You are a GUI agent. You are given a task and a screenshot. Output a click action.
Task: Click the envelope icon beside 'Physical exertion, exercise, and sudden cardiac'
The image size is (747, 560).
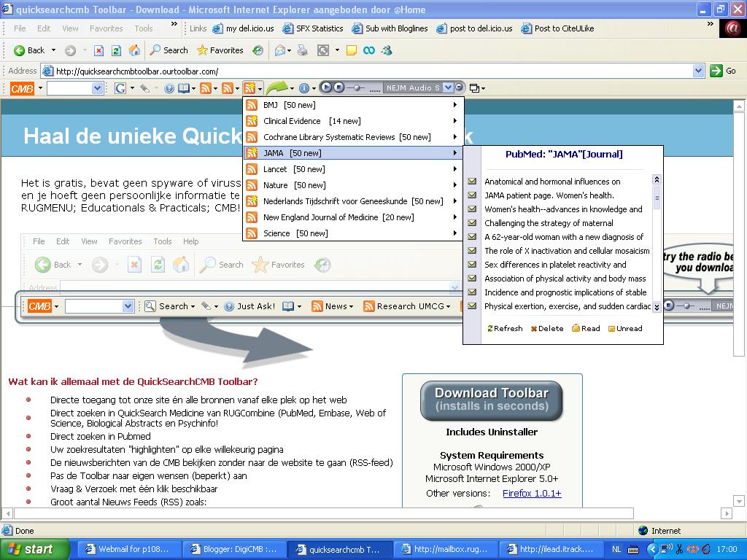point(472,306)
